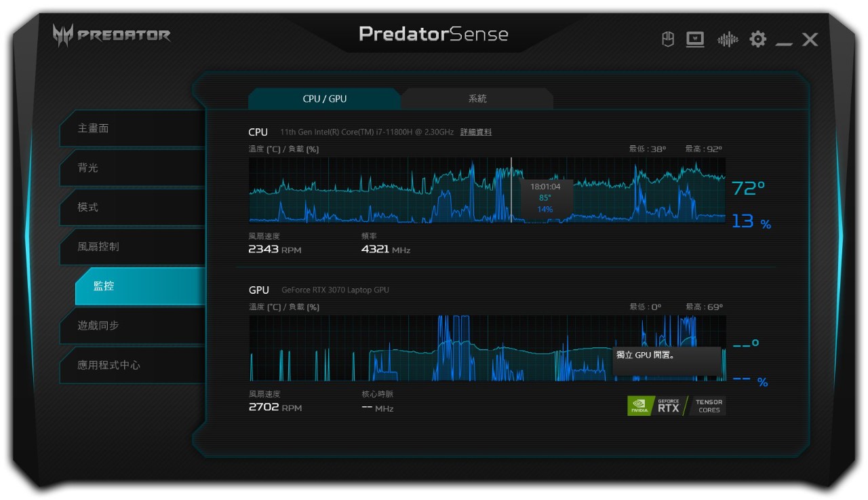Click the CPU frequency 4321 MHz
Viewport: 868px width, 500px height.
386,249
